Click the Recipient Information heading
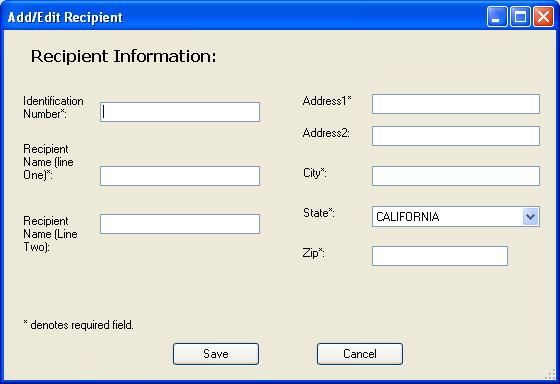Image resolution: width=560 pixels, height=384 pixels. 124,56
